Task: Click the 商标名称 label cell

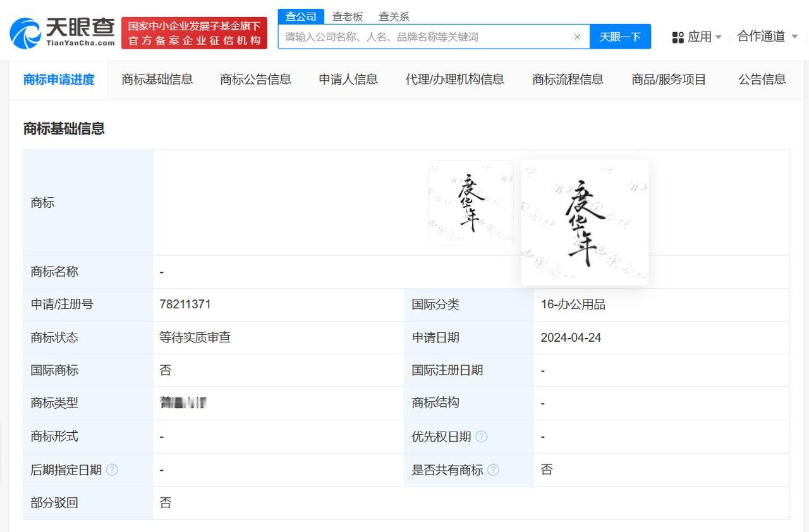Action: 88,272
